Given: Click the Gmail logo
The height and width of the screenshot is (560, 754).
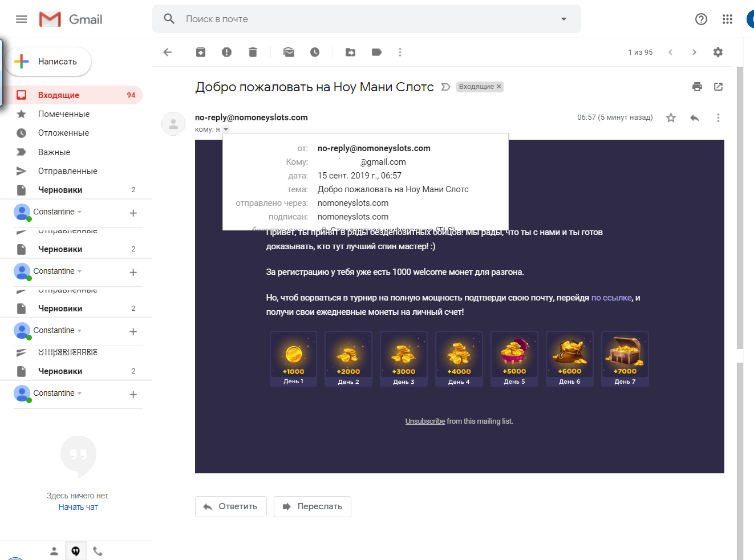Looking at the screenshot, I should 71,19.
